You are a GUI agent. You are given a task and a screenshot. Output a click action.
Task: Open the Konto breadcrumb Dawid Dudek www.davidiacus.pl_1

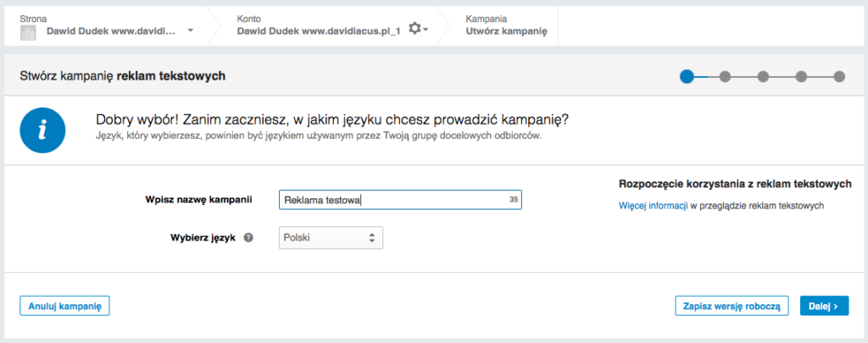(318, 30)
